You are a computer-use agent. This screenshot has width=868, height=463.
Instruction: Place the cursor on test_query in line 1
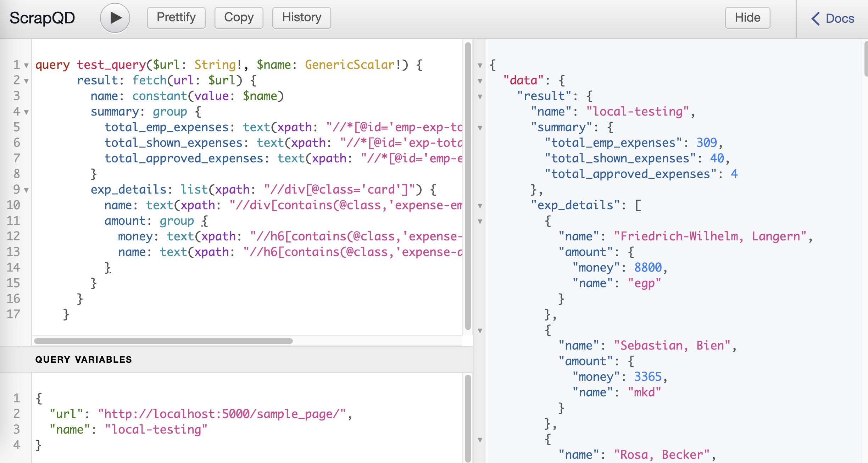coord(111,65)
